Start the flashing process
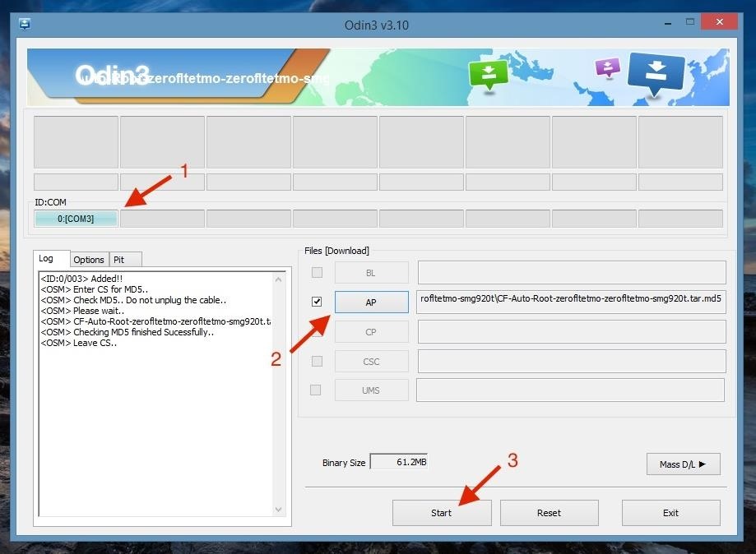The height and width of the screenshot is (554, 756). (442, 513)
